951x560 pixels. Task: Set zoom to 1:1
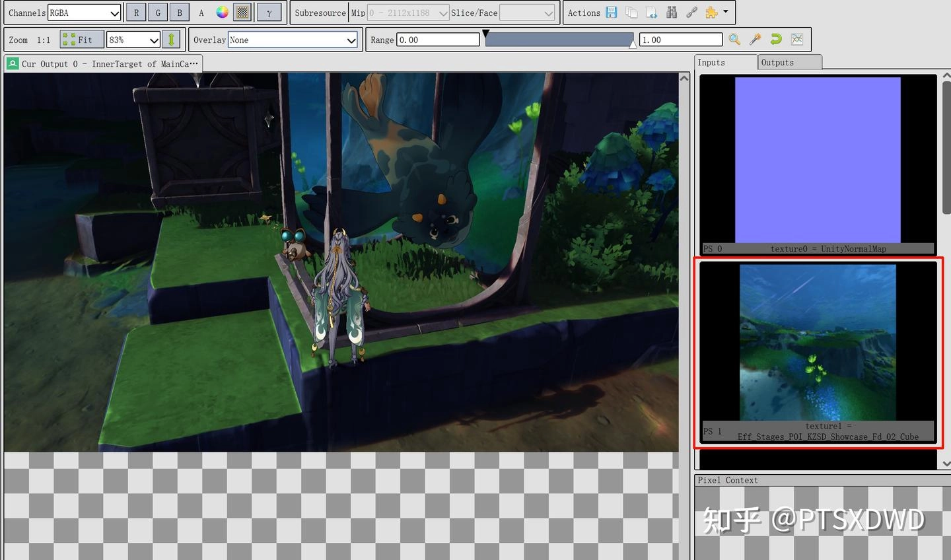coord(44,40)
